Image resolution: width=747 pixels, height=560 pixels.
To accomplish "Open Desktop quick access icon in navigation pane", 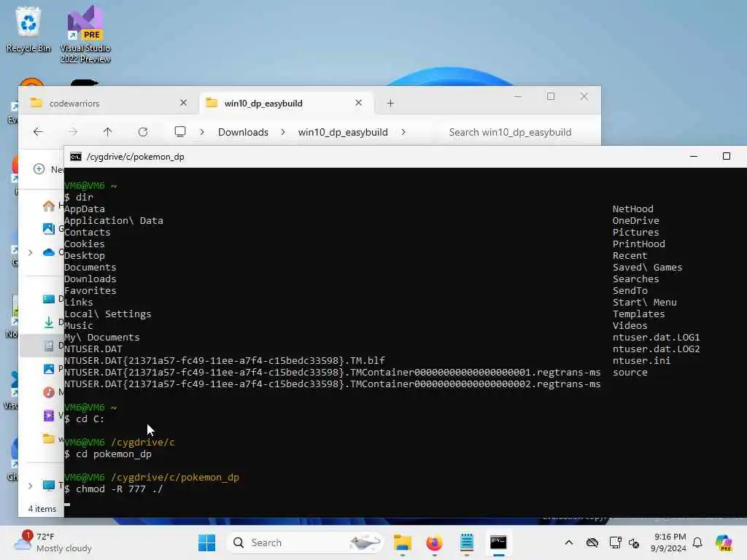I will pos(49,299).
